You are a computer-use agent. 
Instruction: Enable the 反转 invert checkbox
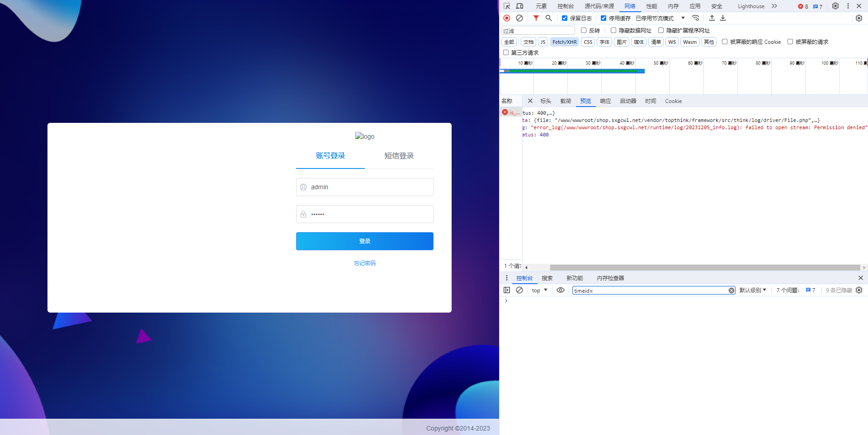coord(584,30)
